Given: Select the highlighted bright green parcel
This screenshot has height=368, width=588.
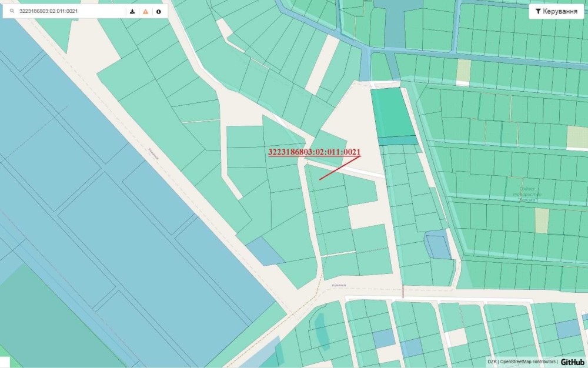Looking at the screenshot, I should pyautogui.click(x=392, y=112).
